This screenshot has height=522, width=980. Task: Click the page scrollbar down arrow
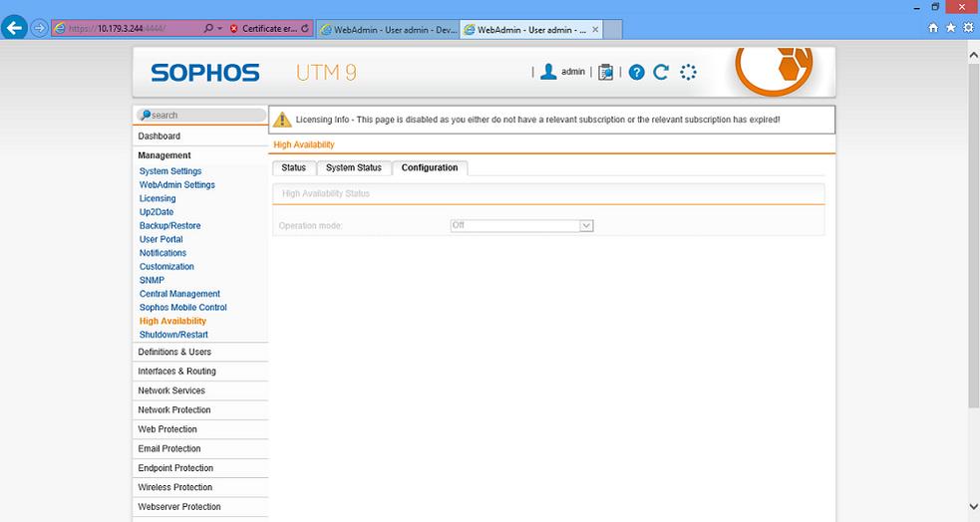tap(973, 507)
